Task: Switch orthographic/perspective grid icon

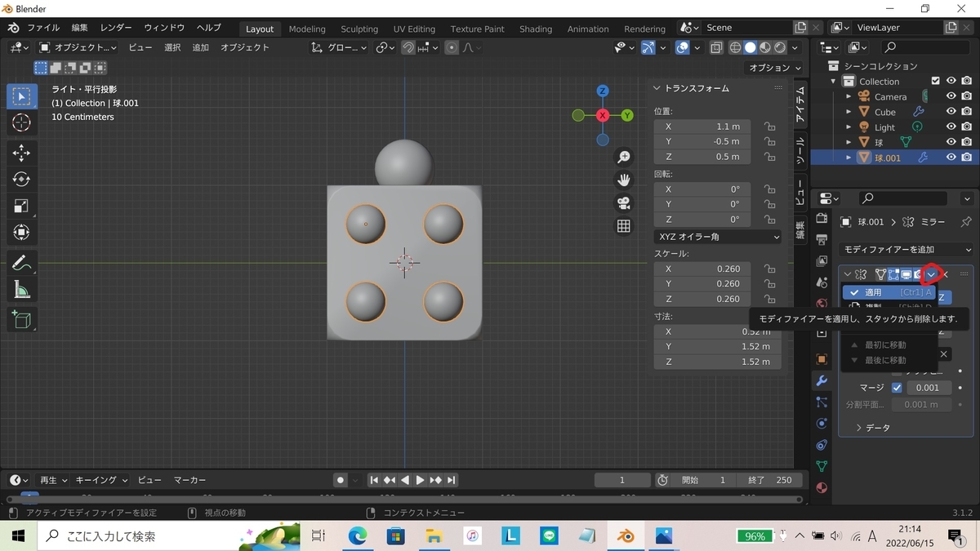Action: click(624, 226)
